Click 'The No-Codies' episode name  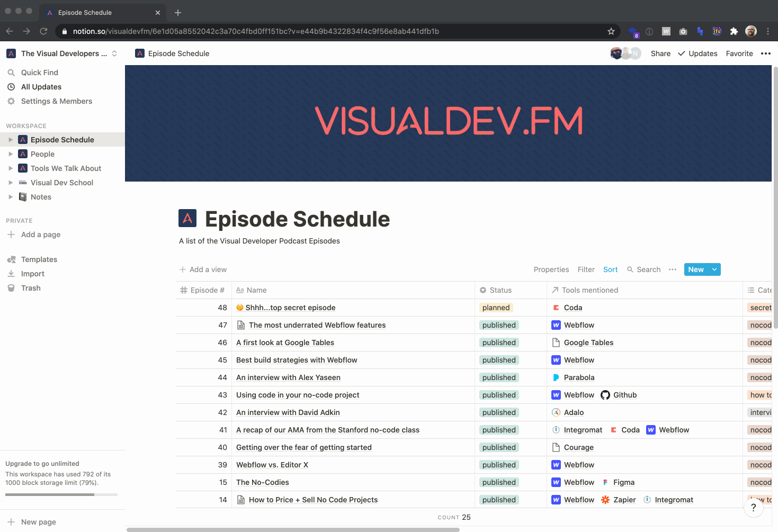[x=263, y=482]
